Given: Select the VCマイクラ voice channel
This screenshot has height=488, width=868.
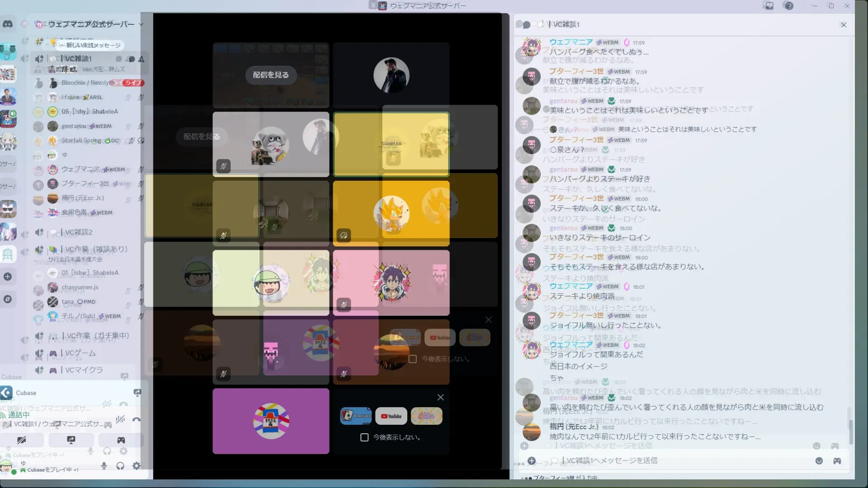Looking at the screenshot, I should tap(84, 370).
